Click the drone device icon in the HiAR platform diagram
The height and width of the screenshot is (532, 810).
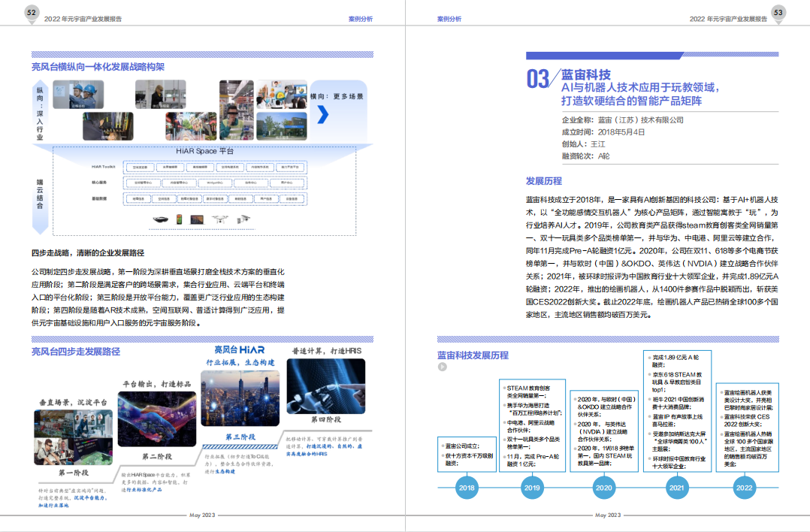pyautogui.click(x=220, y=219)
